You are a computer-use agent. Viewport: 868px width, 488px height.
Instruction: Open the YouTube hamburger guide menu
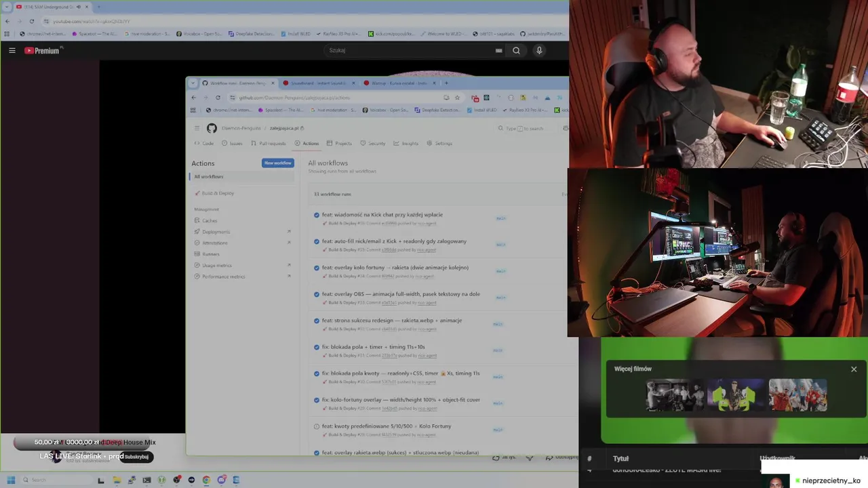[x=12, y=50]
